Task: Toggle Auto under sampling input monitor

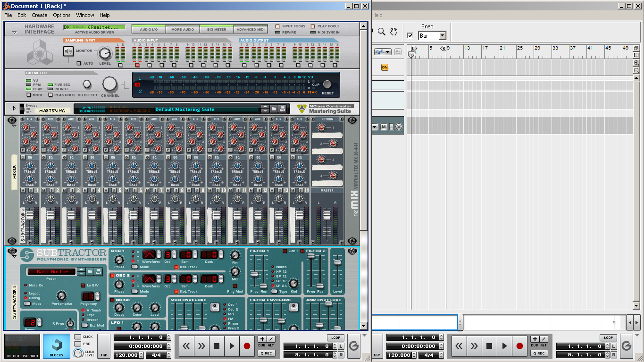Action: (79, 63)
